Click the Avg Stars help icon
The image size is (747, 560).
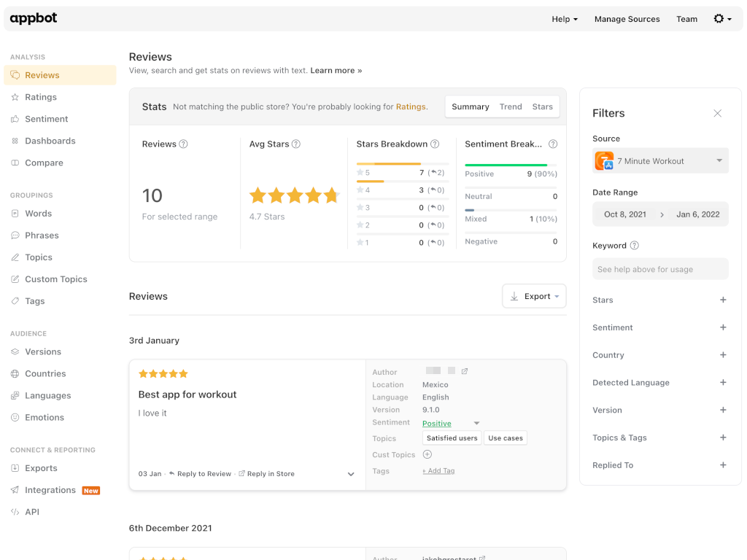point(296,144)
